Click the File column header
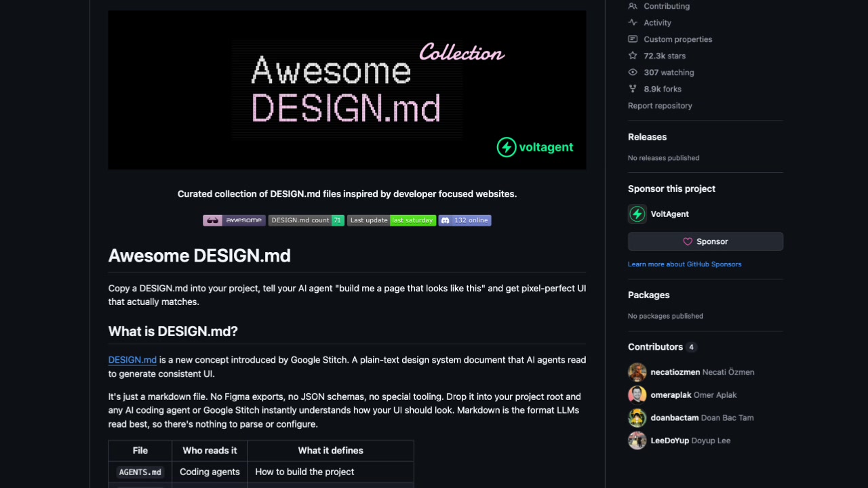The width and height of the screenshot is (868, 488). tap(140, 451)
